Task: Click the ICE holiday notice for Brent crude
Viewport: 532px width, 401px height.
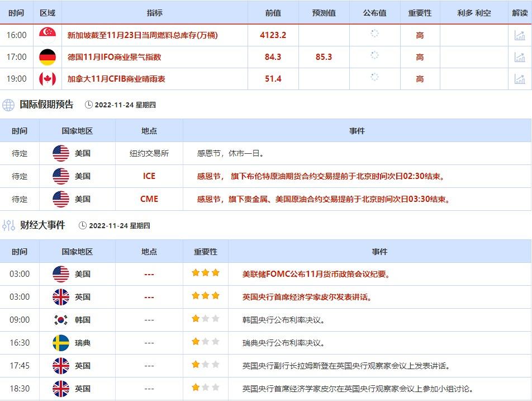Action: pyautogui.click(x=321, y=176)
